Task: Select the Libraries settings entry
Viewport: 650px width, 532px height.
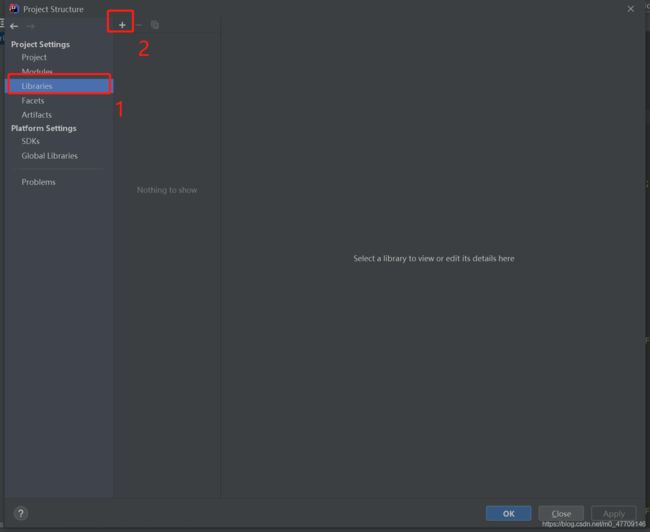Action: [59, 86]
